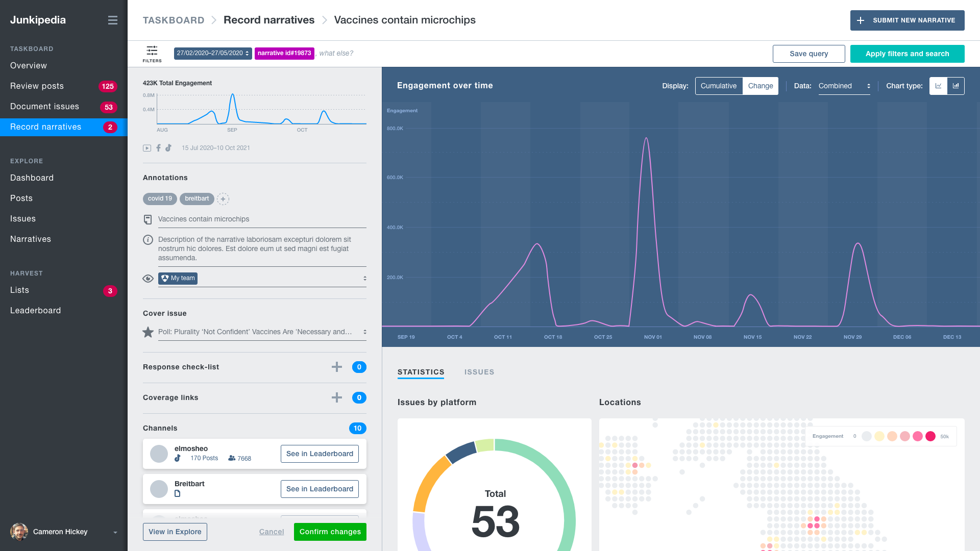
Task: Click the darkest red engagement legend swatch
Action: [x=930, y=436]
